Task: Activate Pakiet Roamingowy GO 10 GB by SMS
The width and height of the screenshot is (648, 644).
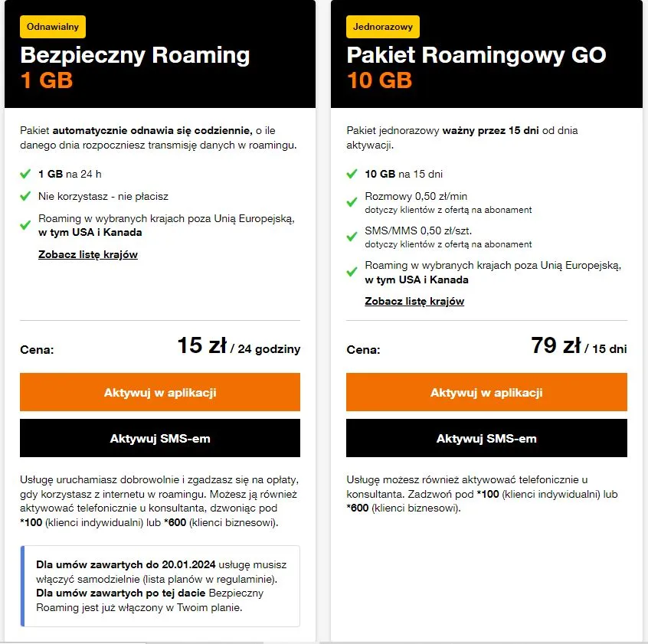Action: coord(486,439)
